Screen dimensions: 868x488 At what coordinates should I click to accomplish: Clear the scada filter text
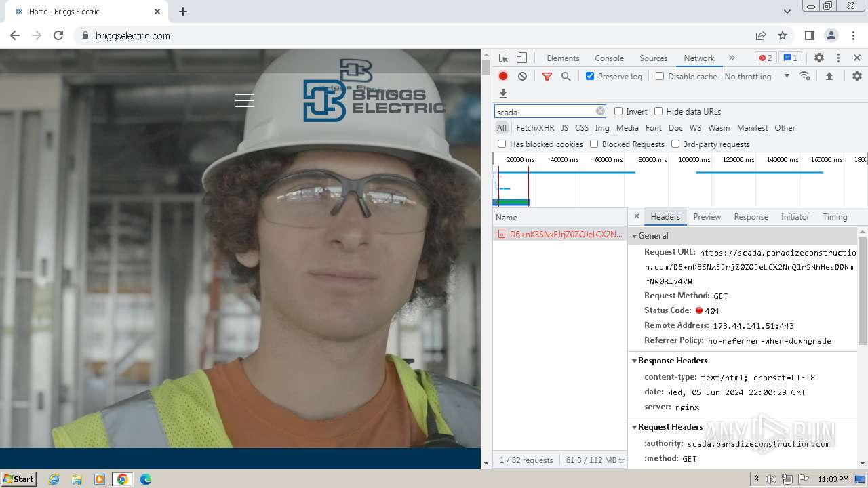[600, 111]
